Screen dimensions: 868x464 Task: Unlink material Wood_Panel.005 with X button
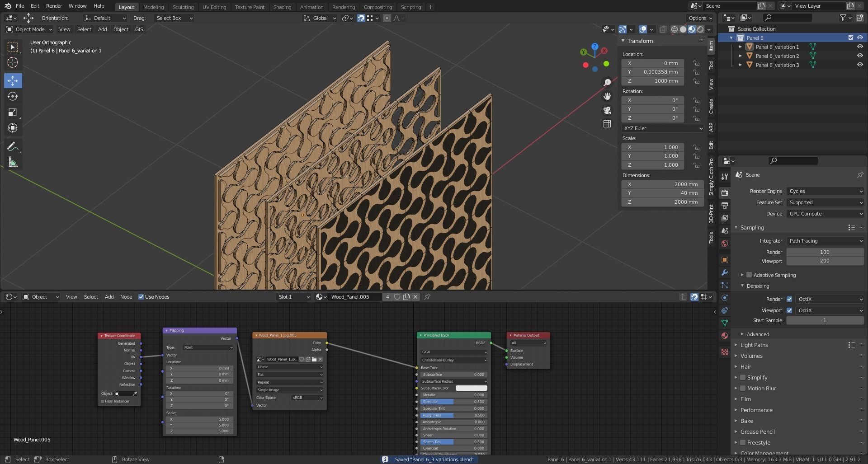(415, 297)
